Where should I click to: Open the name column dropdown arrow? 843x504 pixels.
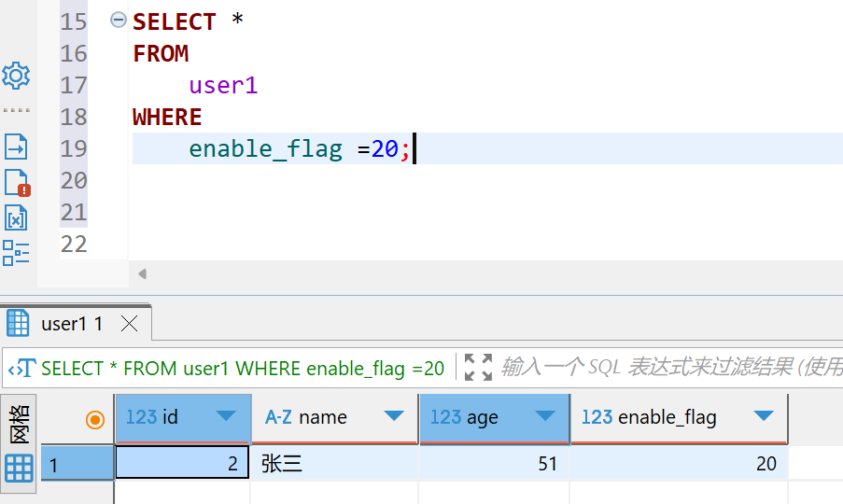coord(394,416)
